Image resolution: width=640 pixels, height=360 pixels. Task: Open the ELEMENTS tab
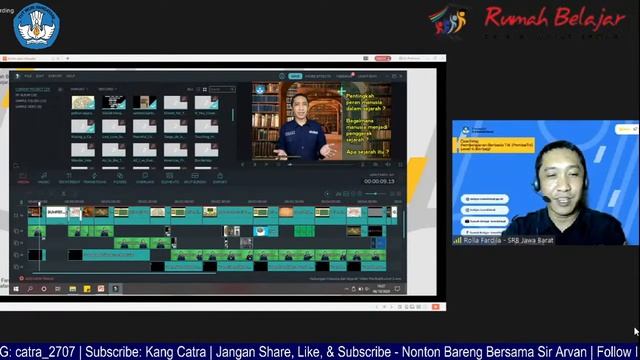170,178
